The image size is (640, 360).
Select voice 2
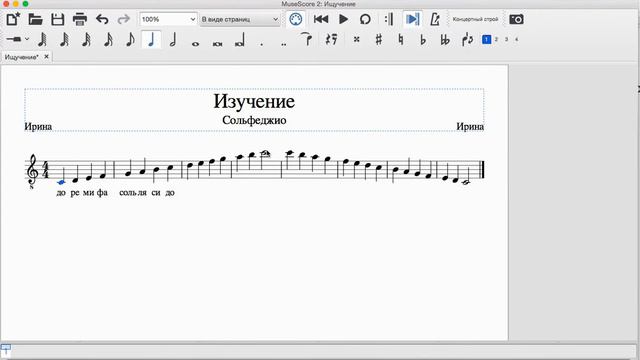click(x=496, y=39)
